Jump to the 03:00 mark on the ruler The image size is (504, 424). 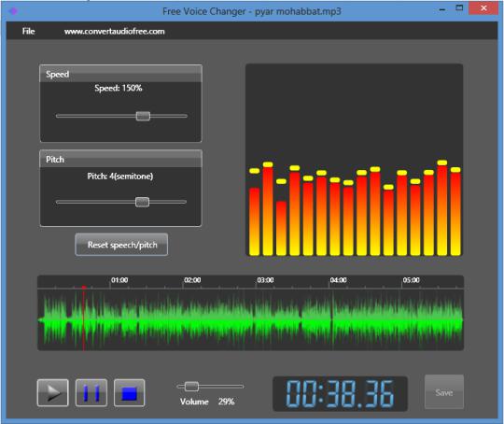click(265, 280)
